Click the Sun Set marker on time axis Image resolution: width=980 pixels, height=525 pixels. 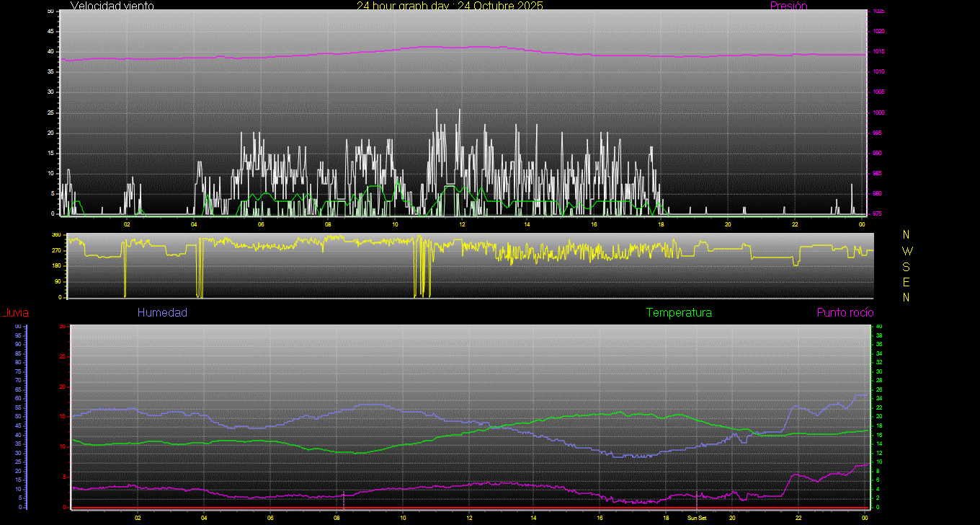tap(696, 518)
